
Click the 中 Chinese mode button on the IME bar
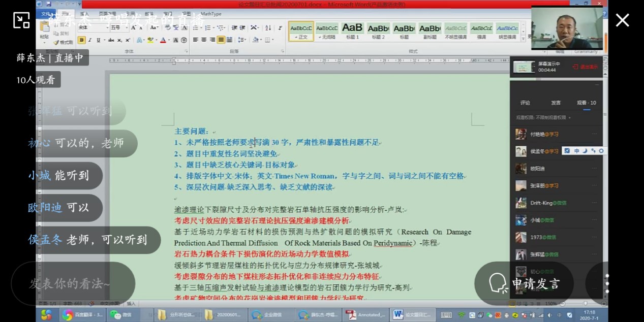pyautogui.click(x=576, y=151)
